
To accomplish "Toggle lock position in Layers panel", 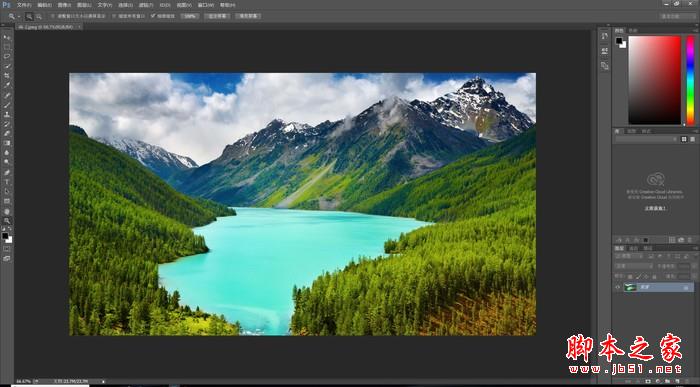I will tap(646, 277).
